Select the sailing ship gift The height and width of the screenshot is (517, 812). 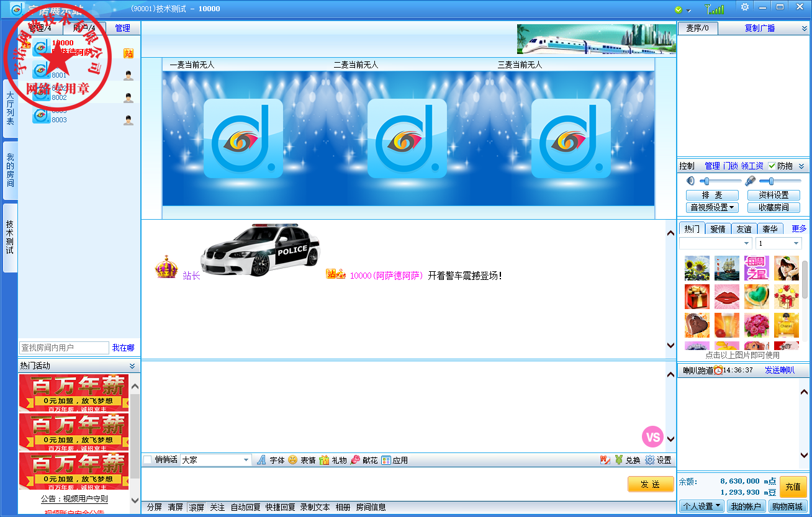[727, 268]
